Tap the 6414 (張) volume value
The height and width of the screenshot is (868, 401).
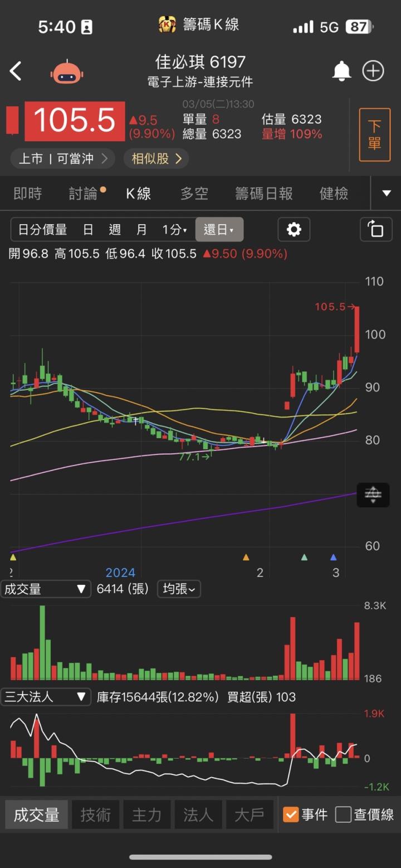pos(123,589)
